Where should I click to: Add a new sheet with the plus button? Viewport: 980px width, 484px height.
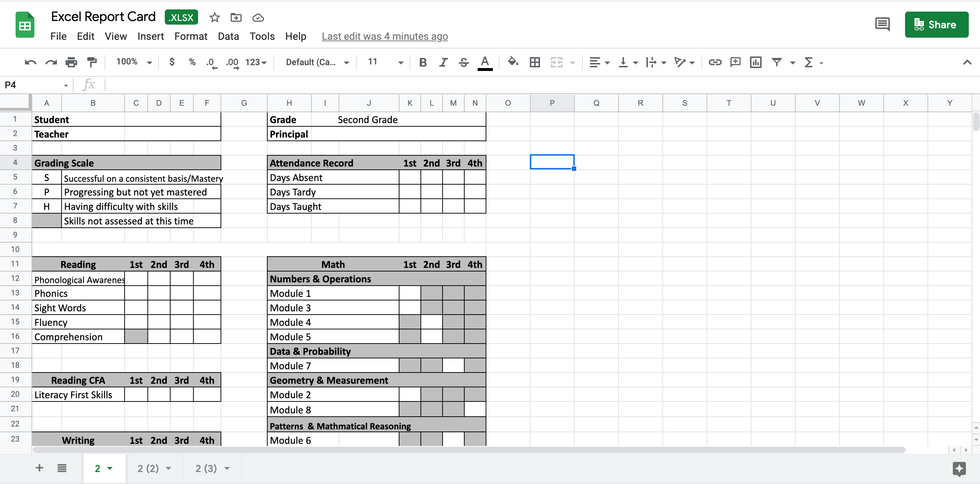pos(39,468)
